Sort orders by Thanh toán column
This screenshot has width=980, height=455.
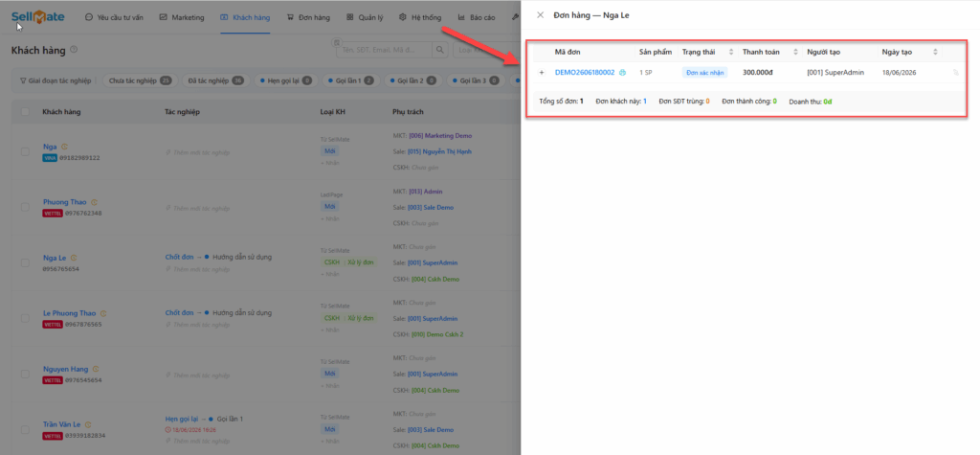click(795, 52)
